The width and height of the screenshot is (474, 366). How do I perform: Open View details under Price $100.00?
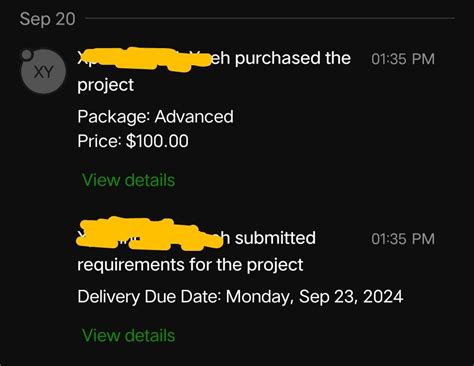tap(129, 180)
